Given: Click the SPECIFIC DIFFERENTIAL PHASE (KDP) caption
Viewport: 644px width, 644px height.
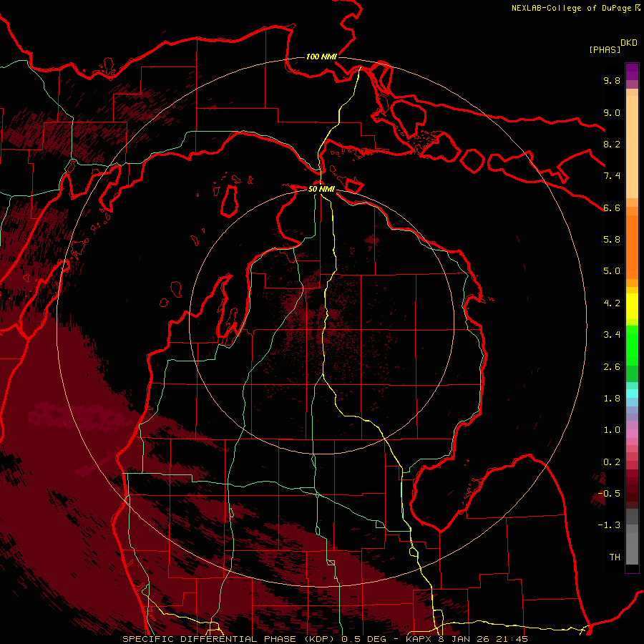Looking at the screenshot, I should 227,640.
